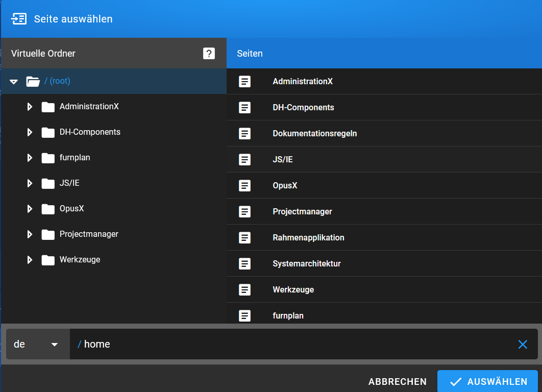Select the Projectmanager folder in tree
The image size is (542, 392).
coord(89,234)
